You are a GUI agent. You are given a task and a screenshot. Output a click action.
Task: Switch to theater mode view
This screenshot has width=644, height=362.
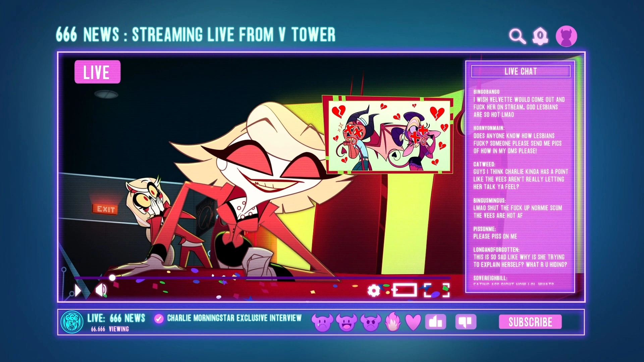coord(405,290)
